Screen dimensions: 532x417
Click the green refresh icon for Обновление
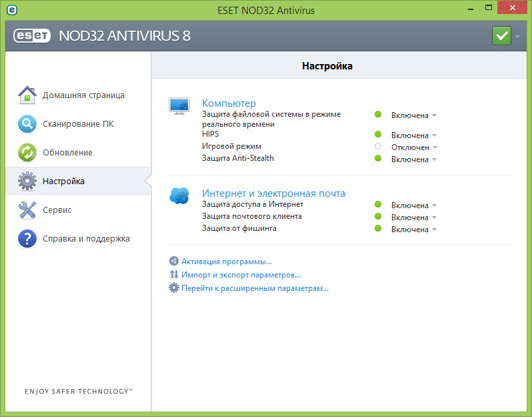pos(27,153)
